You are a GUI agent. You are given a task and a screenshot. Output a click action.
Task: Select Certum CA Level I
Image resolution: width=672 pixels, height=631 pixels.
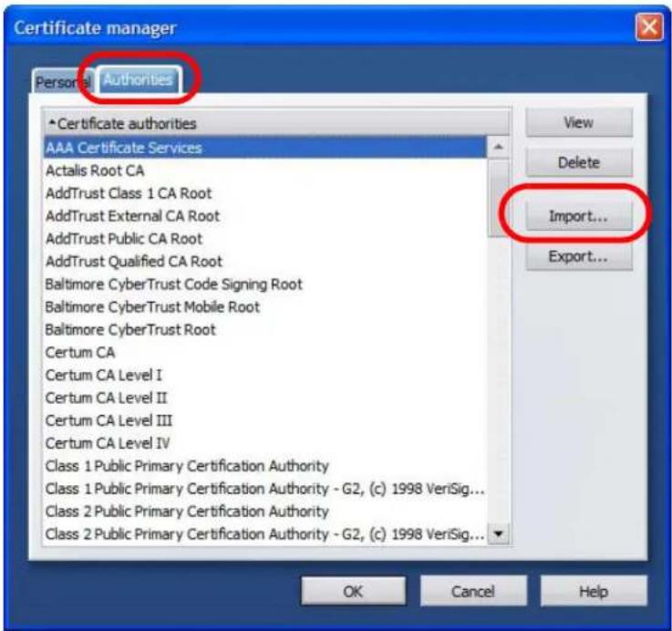tap(264, 375)
